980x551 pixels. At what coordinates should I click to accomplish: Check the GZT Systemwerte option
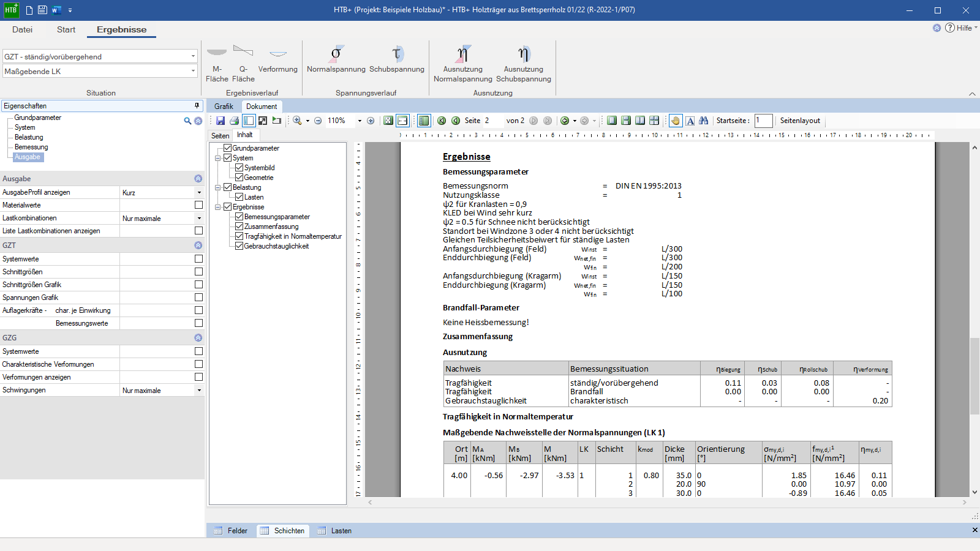coord(198,259)
